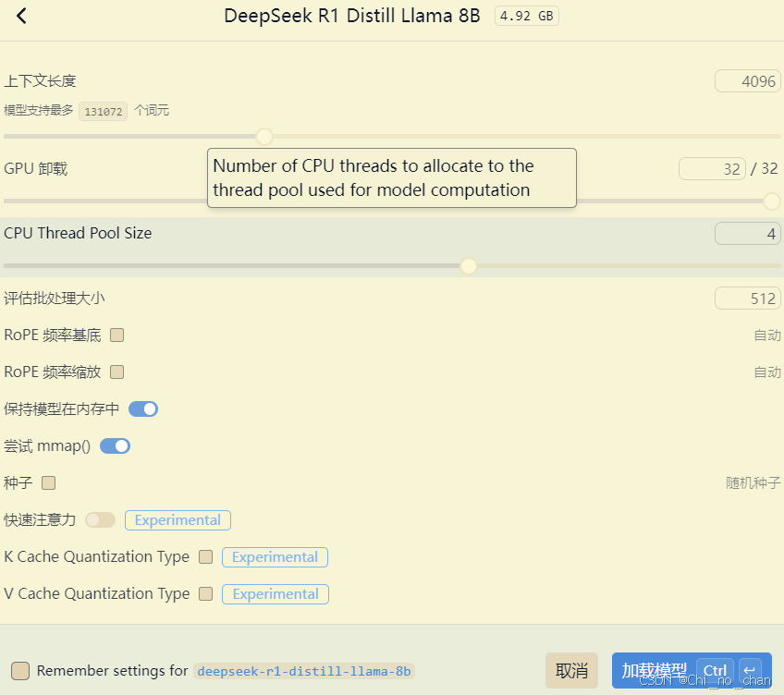
Task: Enable K Cache Quantization Type checkbox
Action: tap(205, 557)
